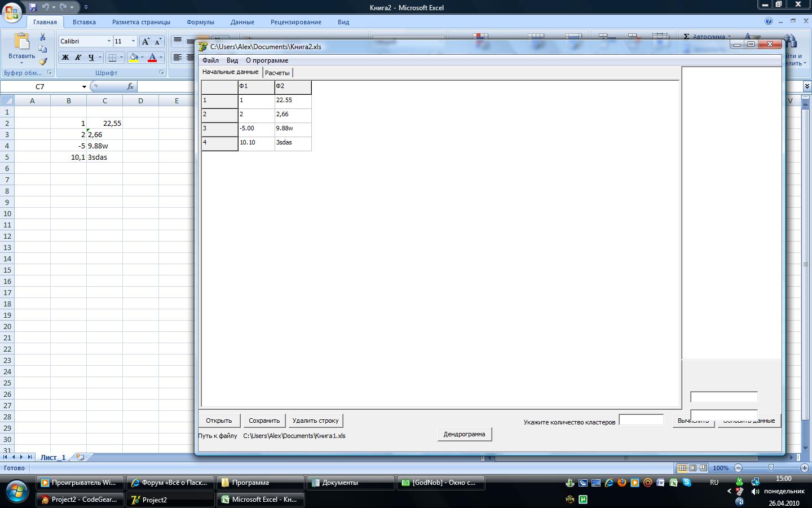This screenshot has height=508, width=812.
Task: Click the increase font size icon
Action: 146,41
